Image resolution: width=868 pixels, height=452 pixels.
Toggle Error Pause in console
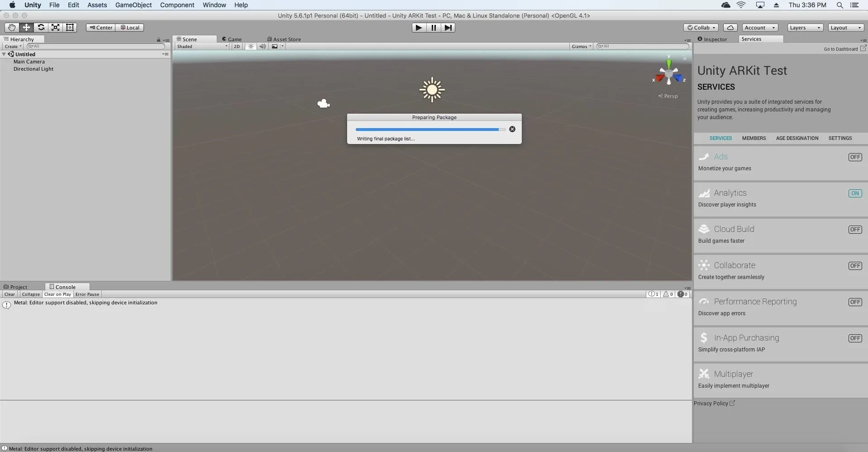tap(87, 294)
